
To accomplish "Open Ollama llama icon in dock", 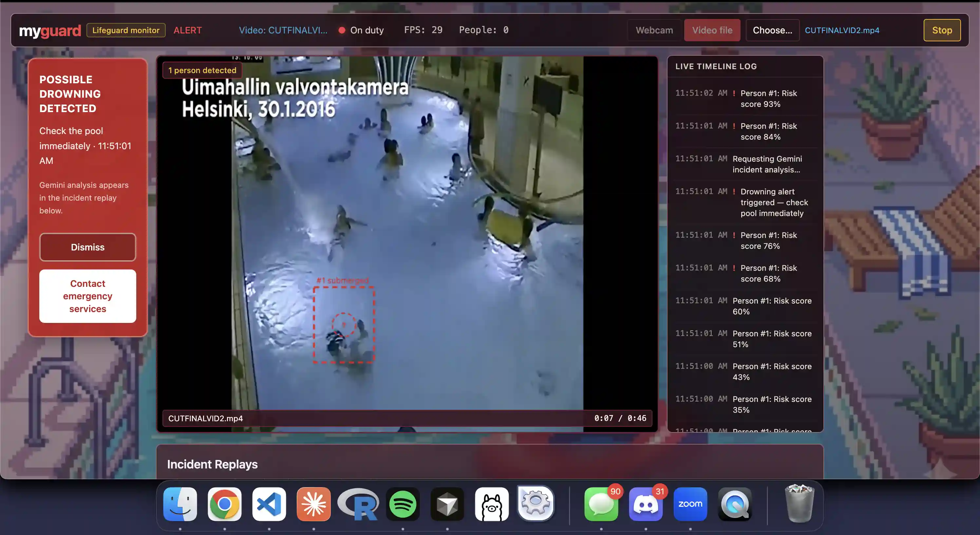I will point(492,504).
